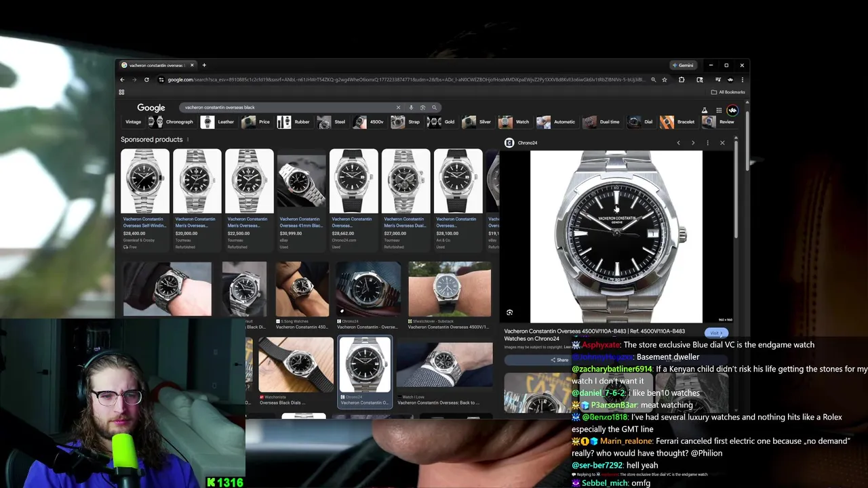Open the $28,662.00 Chrono24.com listing
This screenshot has height=488, width=868.
pos(354,199)
